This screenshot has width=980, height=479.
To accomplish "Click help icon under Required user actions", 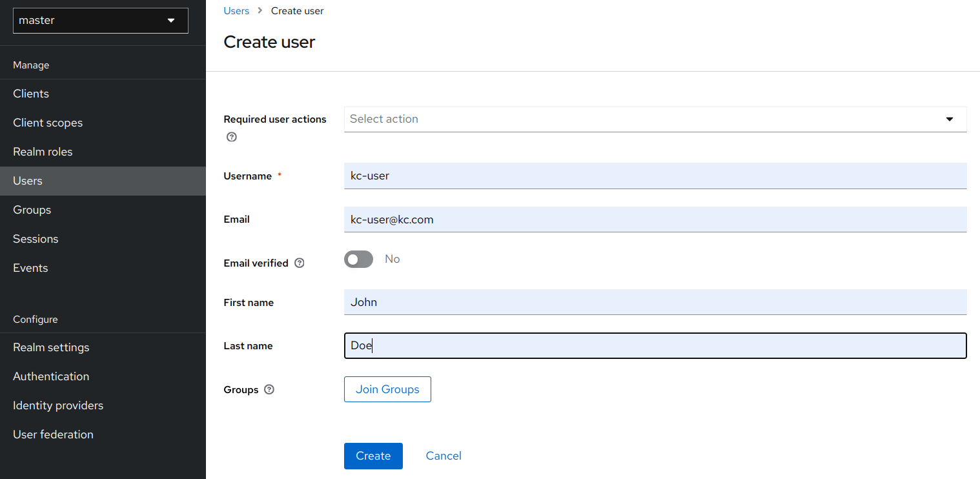I will [x=232, y=137].
